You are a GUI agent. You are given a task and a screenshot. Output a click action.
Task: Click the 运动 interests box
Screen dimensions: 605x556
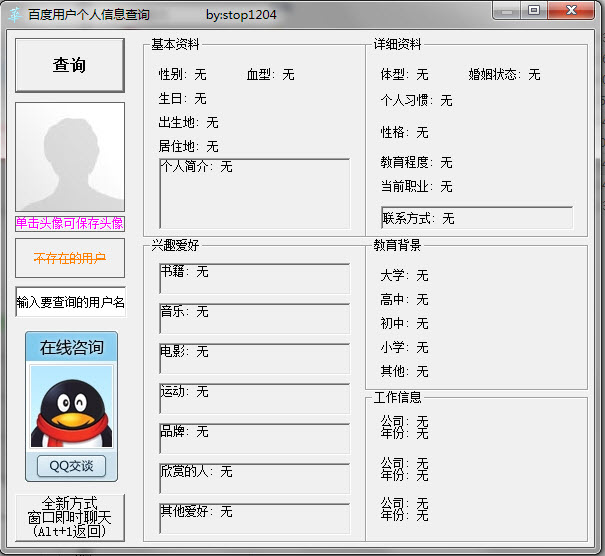pyautogui.click(x=255, y=399)
